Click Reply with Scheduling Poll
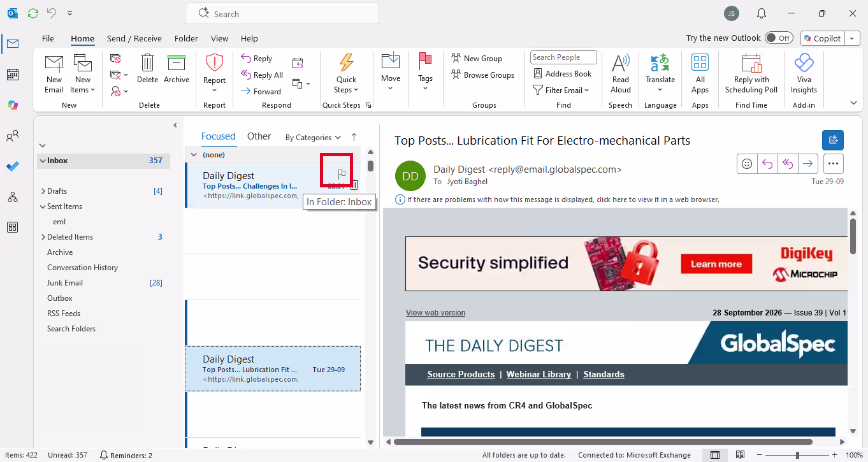 pos(751,73)
